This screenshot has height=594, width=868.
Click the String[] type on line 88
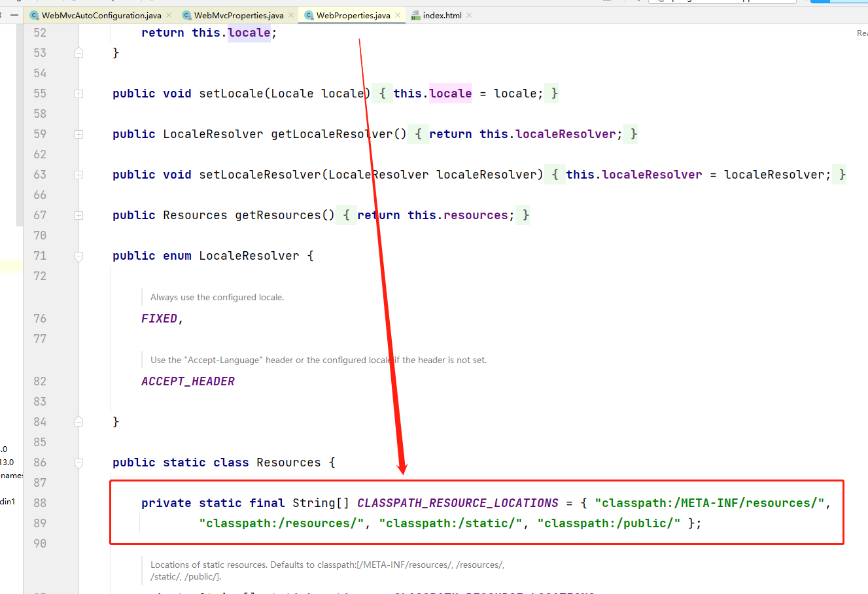(x=321, y=503)
